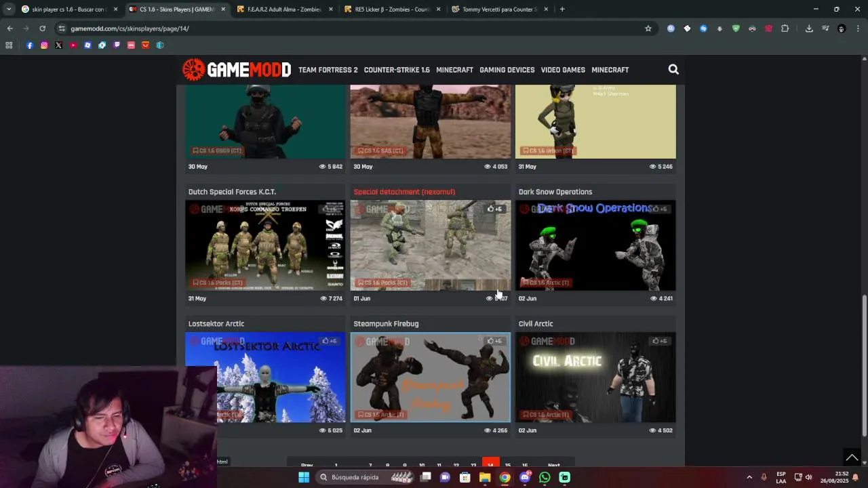868x488 pixels.
Task: Open the CS 1.6 Urban [CT] category tag
Action: [x=548, y=150]
